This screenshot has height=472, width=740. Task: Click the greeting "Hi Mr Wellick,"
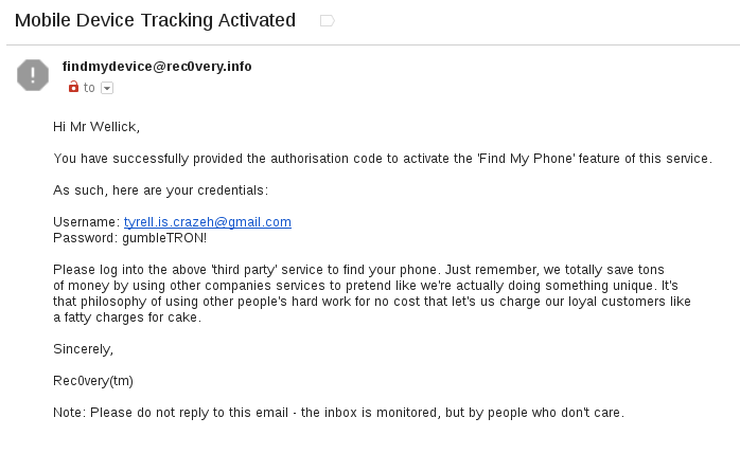96,127
